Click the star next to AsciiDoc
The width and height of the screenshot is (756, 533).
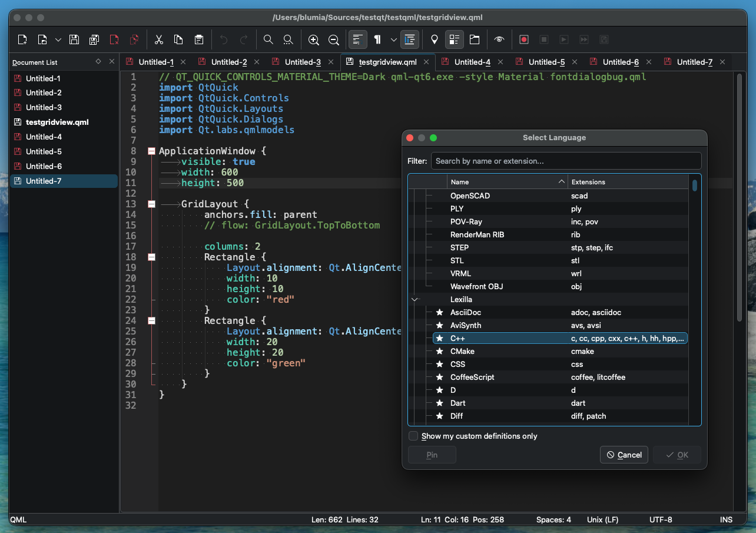pyautogui.click(x=439, y=312)
